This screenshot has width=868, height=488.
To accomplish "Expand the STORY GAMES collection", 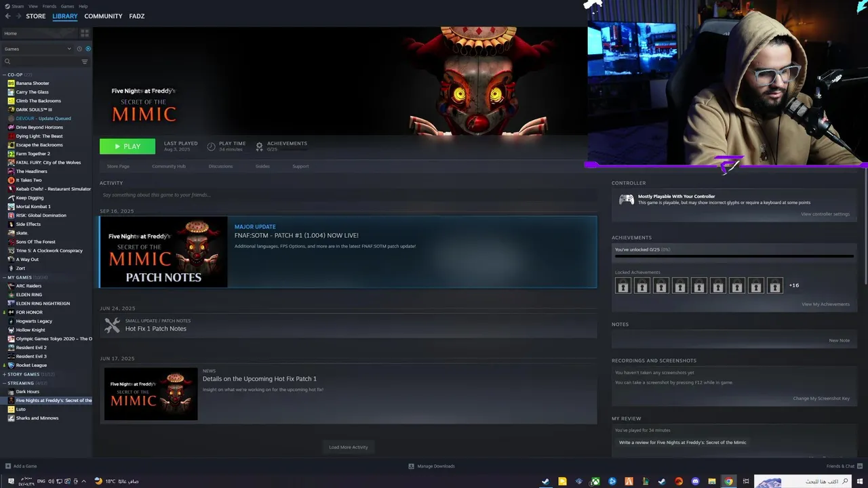I will click(4, 374).
